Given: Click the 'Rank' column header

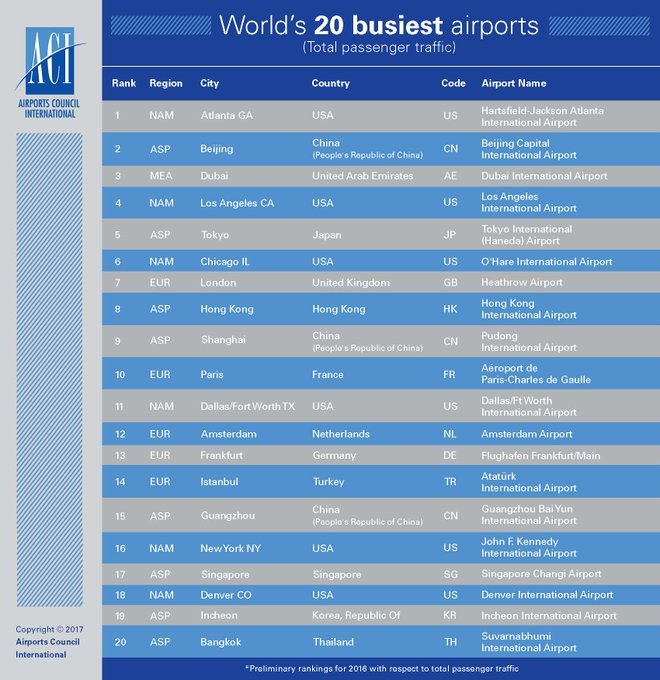Looking at the screenshot, I should click(124, 83).
